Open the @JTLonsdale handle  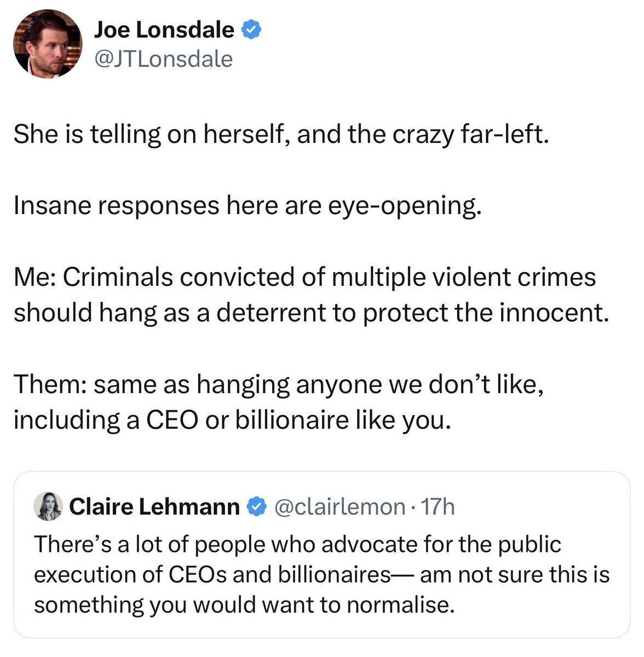tap(163, 59)
